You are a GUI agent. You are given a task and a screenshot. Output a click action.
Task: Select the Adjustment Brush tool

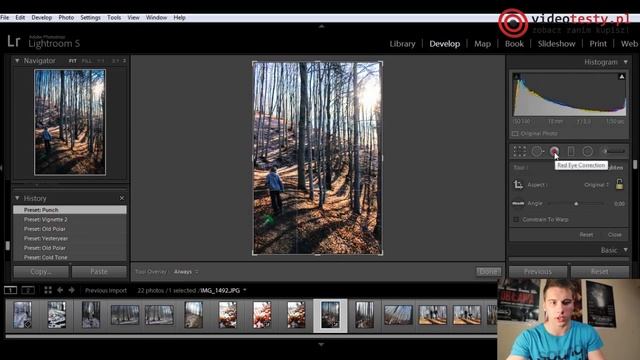pos(613,151)
